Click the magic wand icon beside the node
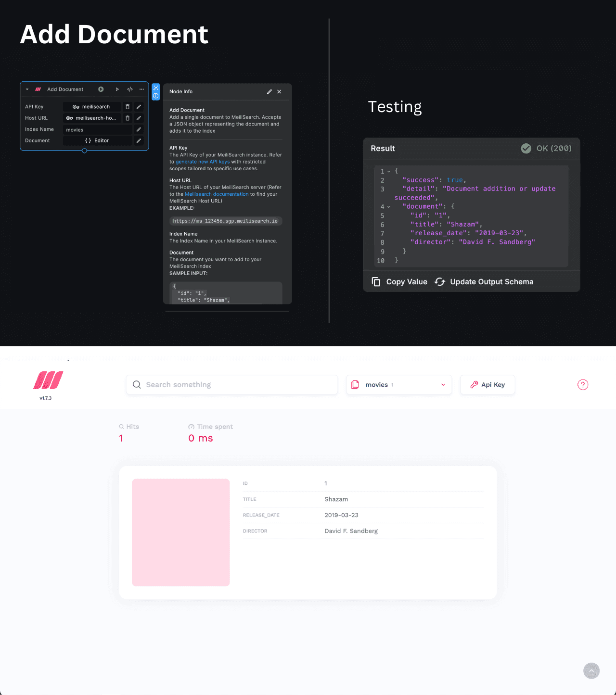This screenshot has width=616, height=695. click(156, 88)
